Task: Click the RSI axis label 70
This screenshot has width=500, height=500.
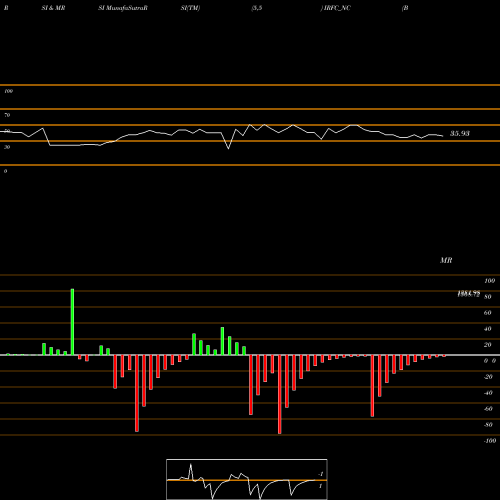Action: pyautogui.click(x=7, y=115)
